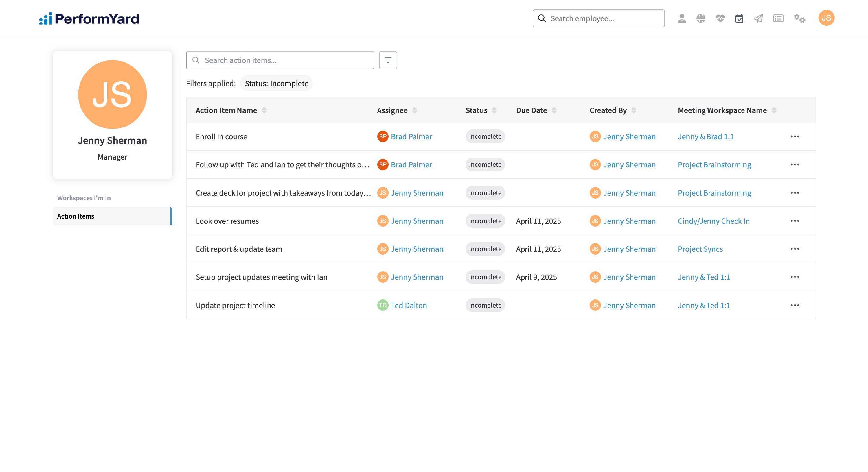This screenshot has width=868, height=472.
Task: Open the filter icon beside action item search
Action: coord(388,60)
